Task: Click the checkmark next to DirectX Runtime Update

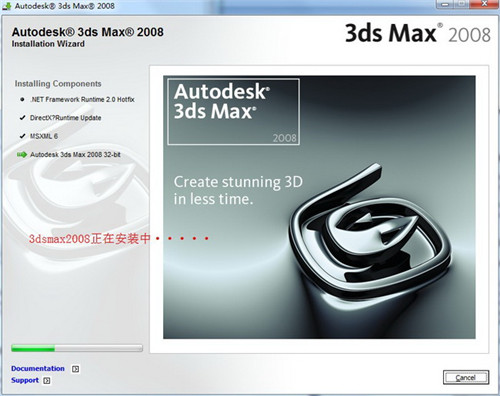Action: [22, 118]
